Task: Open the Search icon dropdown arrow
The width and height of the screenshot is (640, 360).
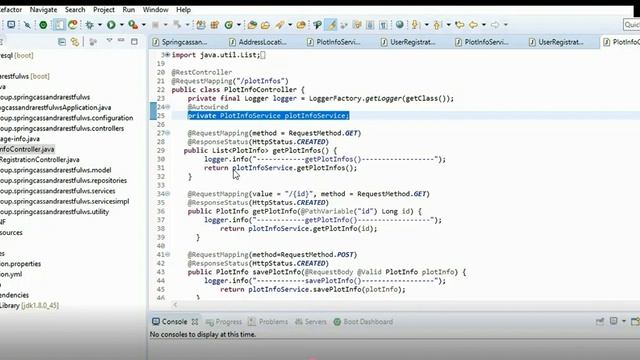Action: click(x=290, y=25)
